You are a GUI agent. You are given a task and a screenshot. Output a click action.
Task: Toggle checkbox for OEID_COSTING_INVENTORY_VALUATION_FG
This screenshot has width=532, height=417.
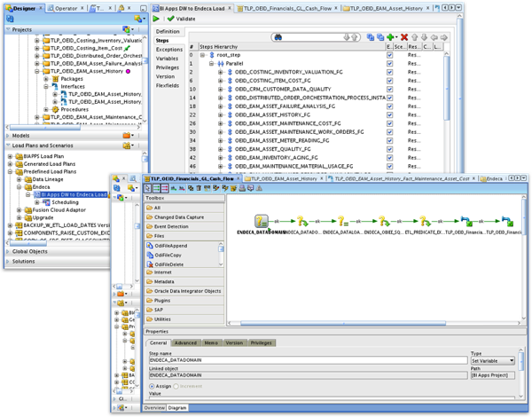(x=389, y=72)
